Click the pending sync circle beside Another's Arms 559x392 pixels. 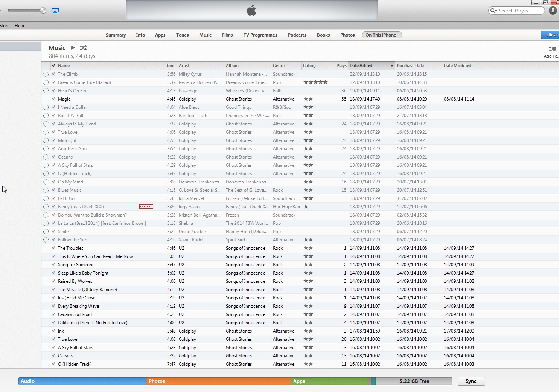[x=46, y=149]
